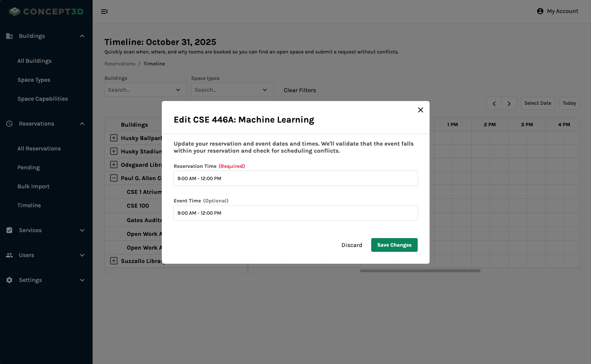Collapse the Paul G. Allen Center row
The height and width of the screenshot is (364, 591).
114,178
